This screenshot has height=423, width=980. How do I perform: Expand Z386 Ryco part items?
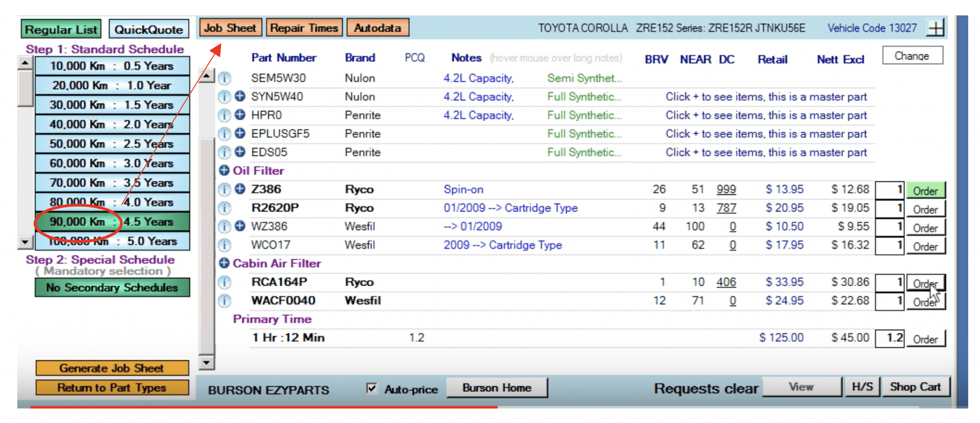pos(240,189)
